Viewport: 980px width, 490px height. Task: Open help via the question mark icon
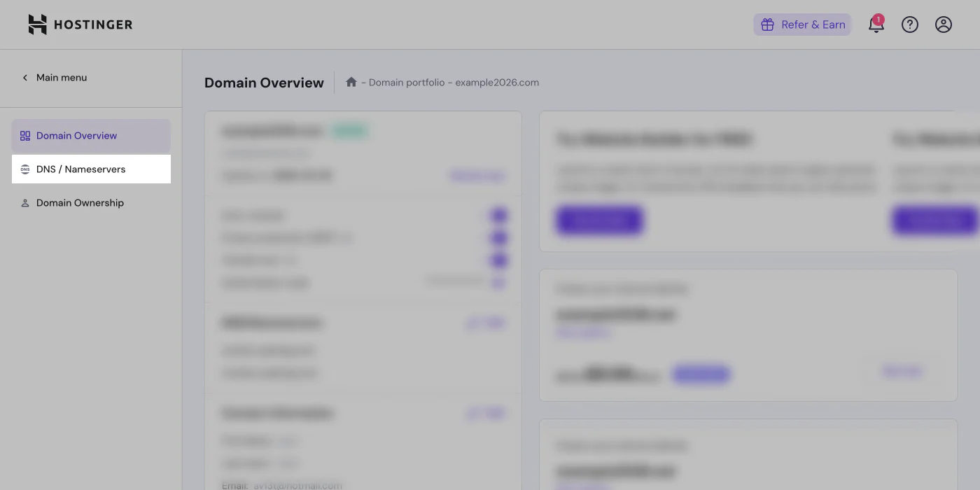[x=909, y=24]
